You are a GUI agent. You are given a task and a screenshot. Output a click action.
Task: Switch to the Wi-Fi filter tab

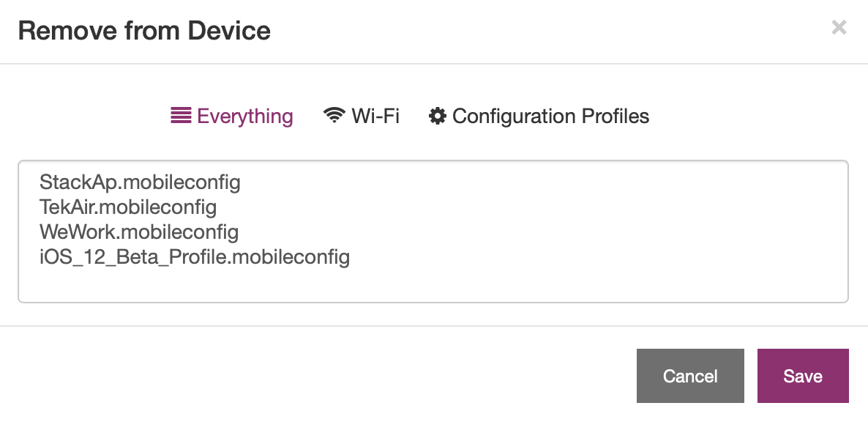[362, 116]
